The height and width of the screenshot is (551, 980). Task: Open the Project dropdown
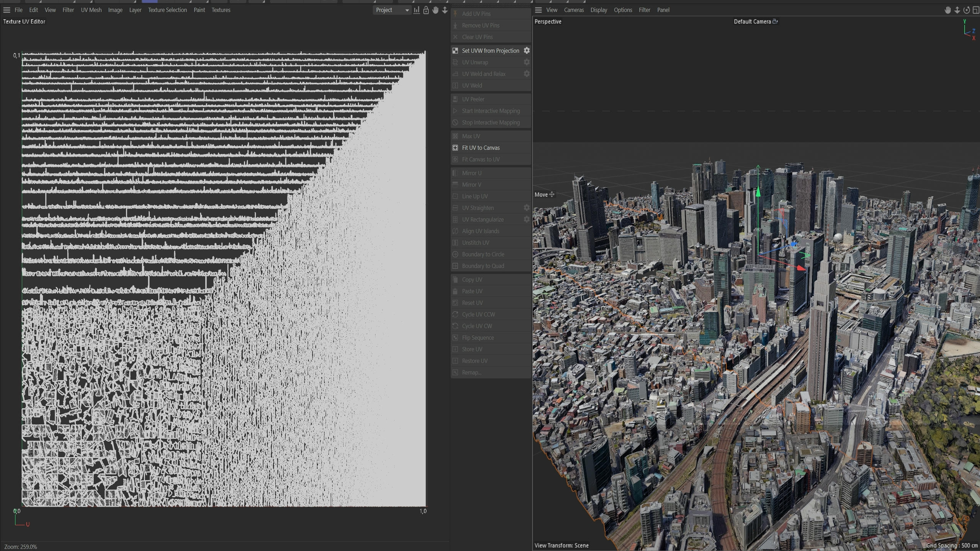pos(392,10)
